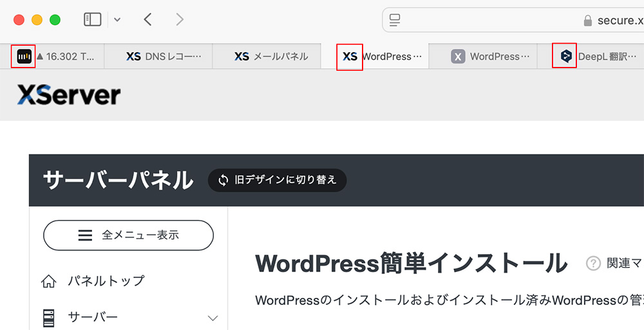The image size is (644, 330).
Task: Toggle the Safari sidebar icon
Action: tap(92, 19)
